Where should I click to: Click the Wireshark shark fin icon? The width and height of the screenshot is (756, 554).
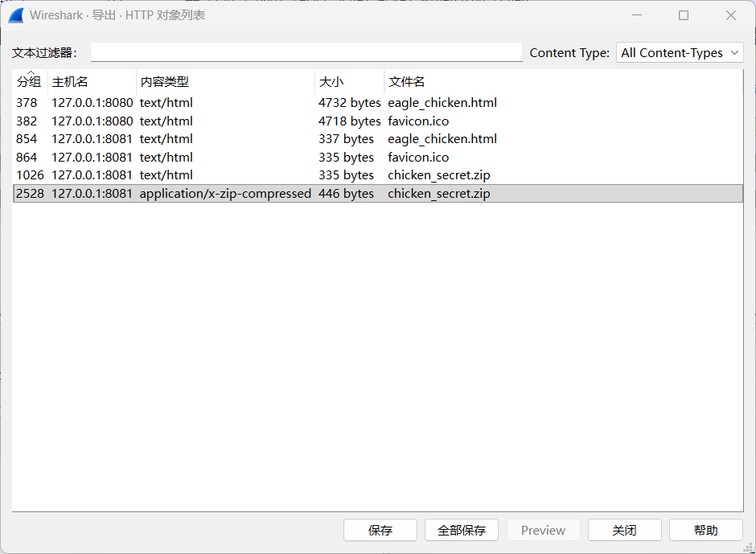tap(15, 15)
